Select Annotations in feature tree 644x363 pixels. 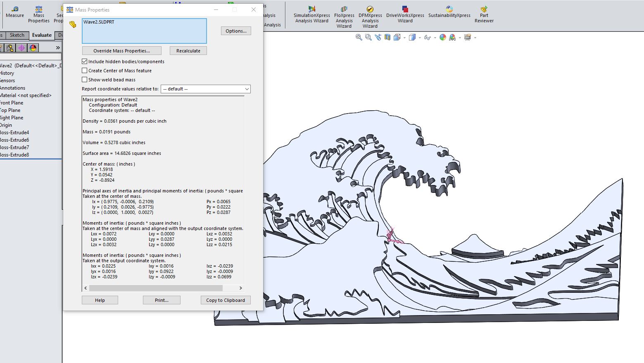12,88
